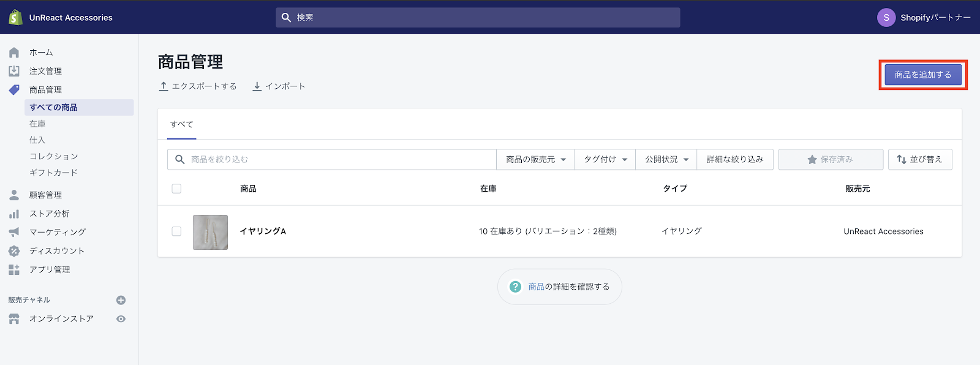Add sales channel with plus icon
The height and width of the screenshot is (365, 980).
click(x=121, y=300)
